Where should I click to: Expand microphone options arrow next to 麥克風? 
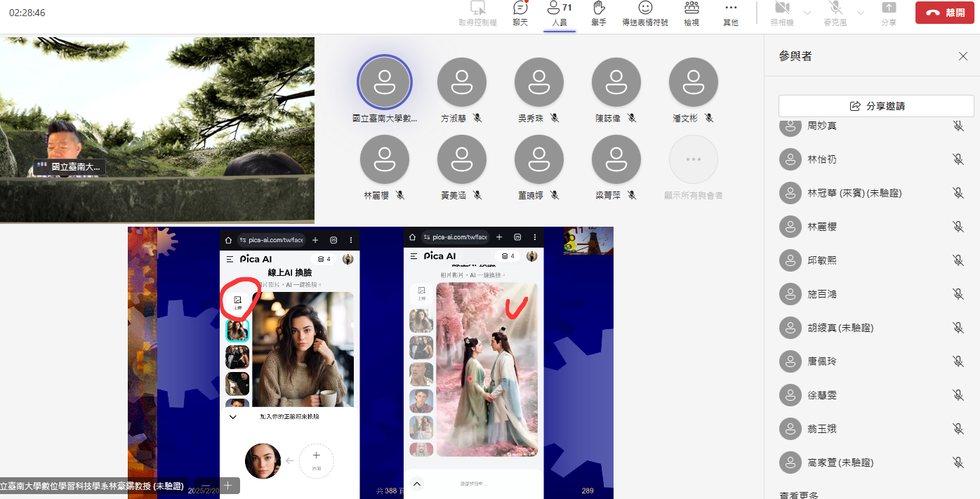tap(861, 13)
